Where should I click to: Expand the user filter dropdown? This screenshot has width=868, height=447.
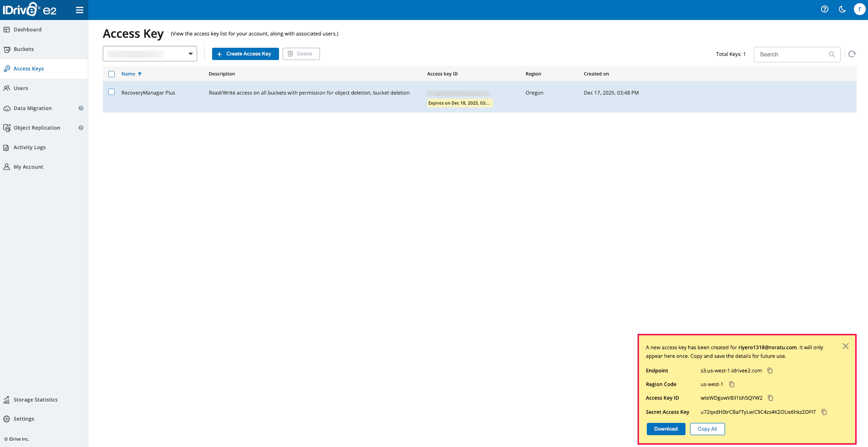pos(150,54)
